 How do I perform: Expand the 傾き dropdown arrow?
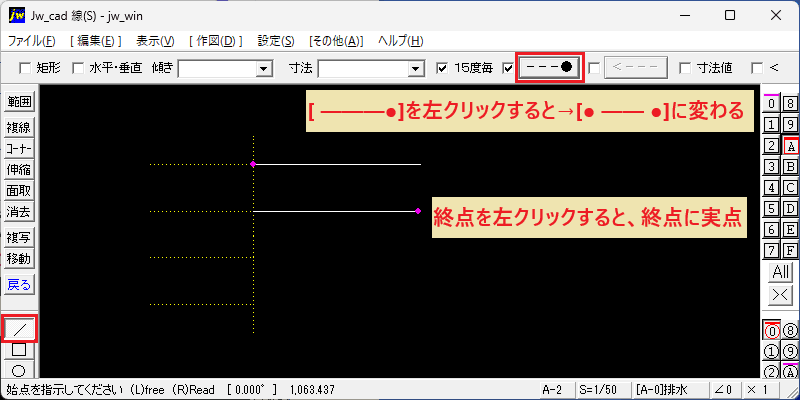point(264,68)
